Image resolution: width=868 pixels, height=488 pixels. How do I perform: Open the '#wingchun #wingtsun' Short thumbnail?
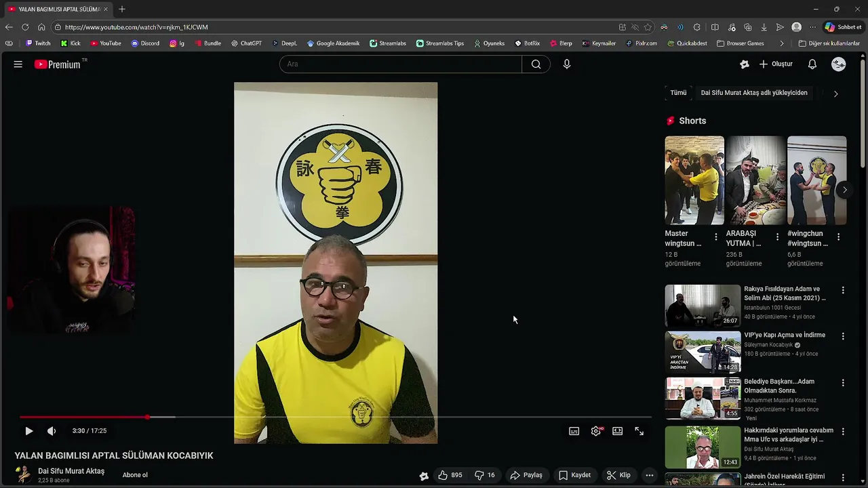(x=816, y=180)
